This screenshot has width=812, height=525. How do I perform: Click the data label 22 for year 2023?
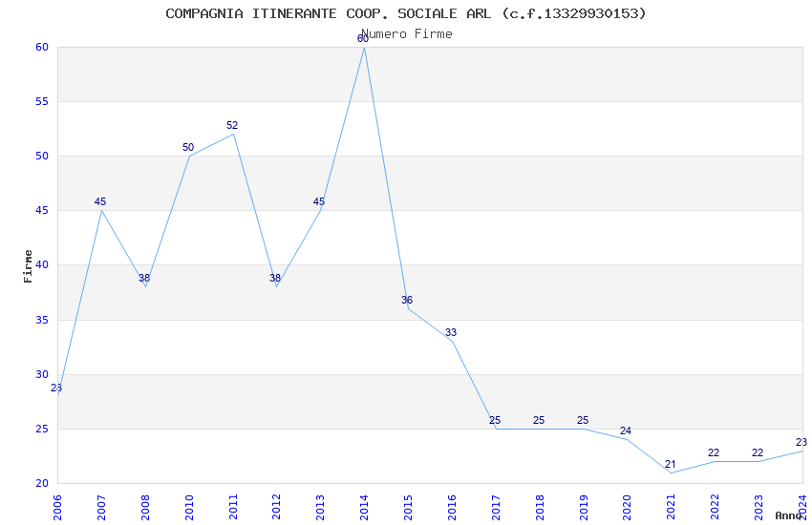(x=758, y=452)
